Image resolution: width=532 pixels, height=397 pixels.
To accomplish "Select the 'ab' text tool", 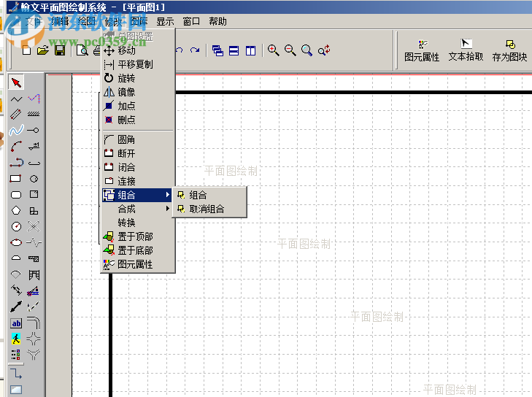I will [x=16, y=323].
